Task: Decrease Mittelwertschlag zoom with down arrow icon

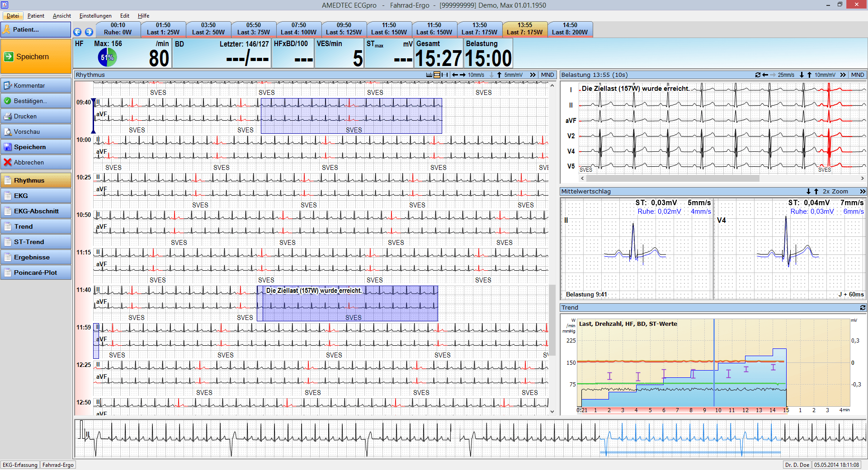Action: (808, 192)
